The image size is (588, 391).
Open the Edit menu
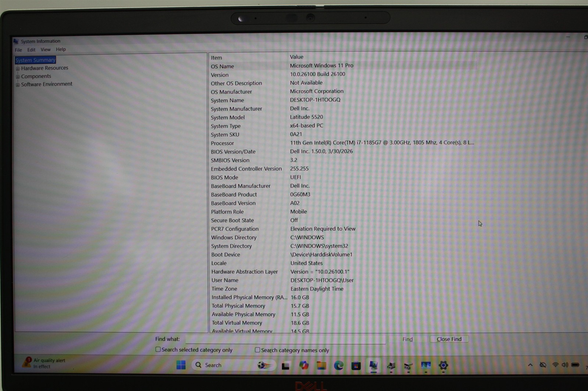[x=31, y=50]
